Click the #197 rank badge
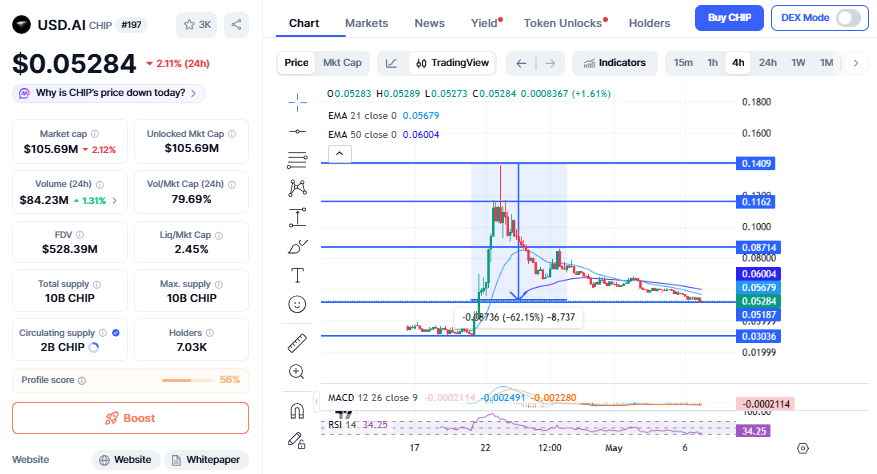This screenshot has height=474, width=877. click(x=131, y=25)
